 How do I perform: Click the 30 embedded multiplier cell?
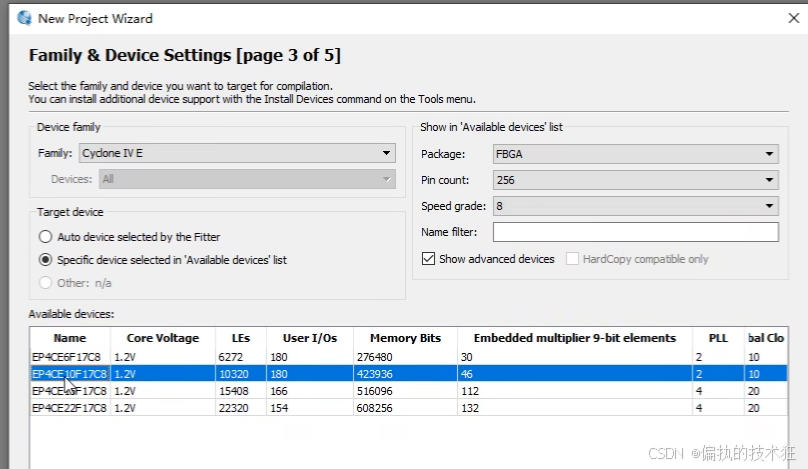click(575, 357)
